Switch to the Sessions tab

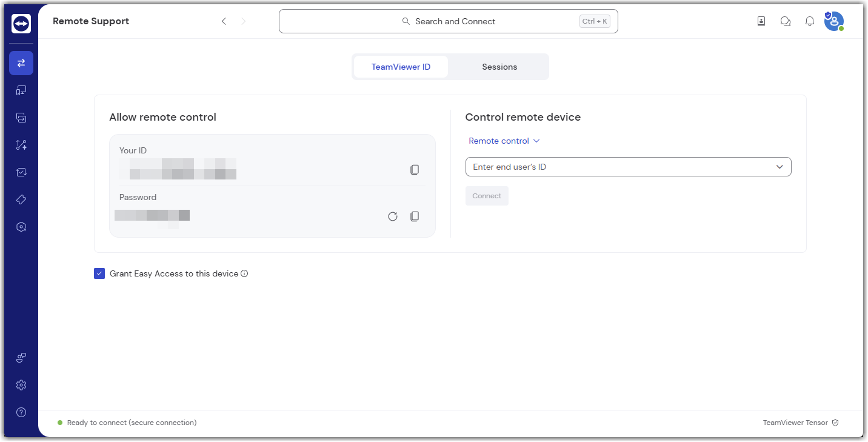point(499,67)
